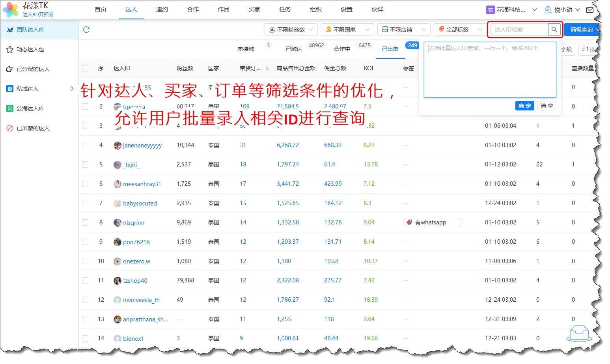Image resolution: width=610 pixels, height=364 pixels.
Task: Click the refresh icon above the table
Action: click(86, 30)
